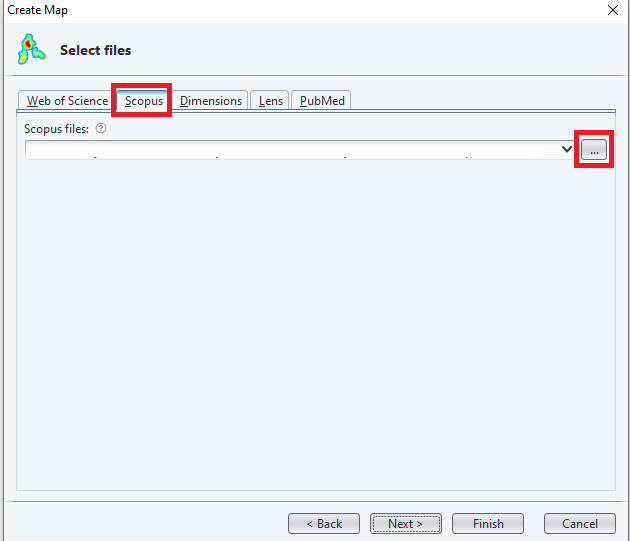Screen dimensions: 630x541
Task: Proceed with the Next button
Action: [405, 523]
